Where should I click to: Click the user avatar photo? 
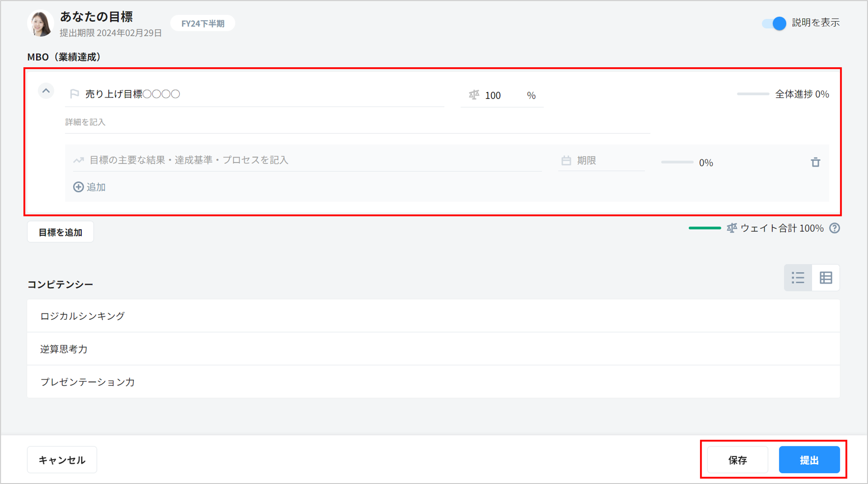point(40,23)
